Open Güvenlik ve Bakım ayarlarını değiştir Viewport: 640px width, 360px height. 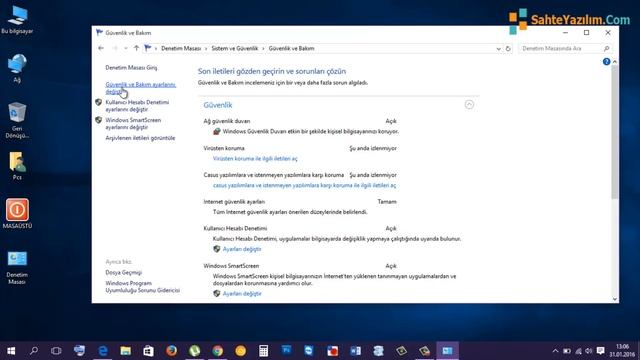pos(140,88)
